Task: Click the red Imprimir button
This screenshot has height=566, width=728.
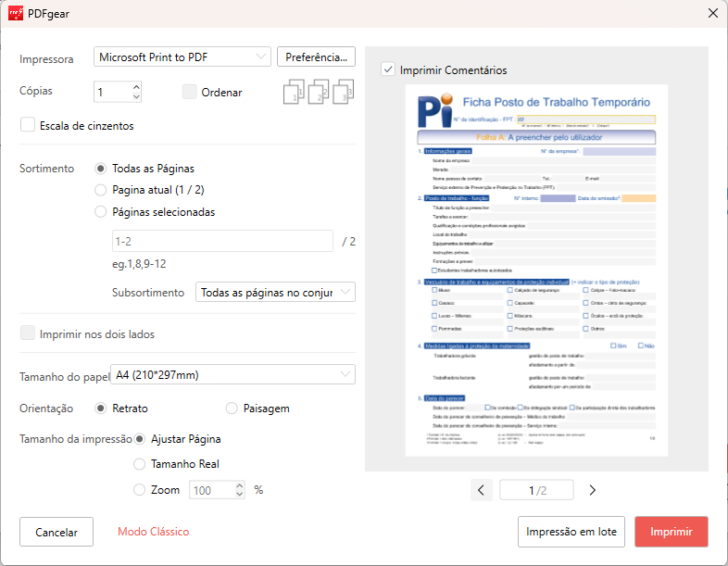Action: [672, 532]
